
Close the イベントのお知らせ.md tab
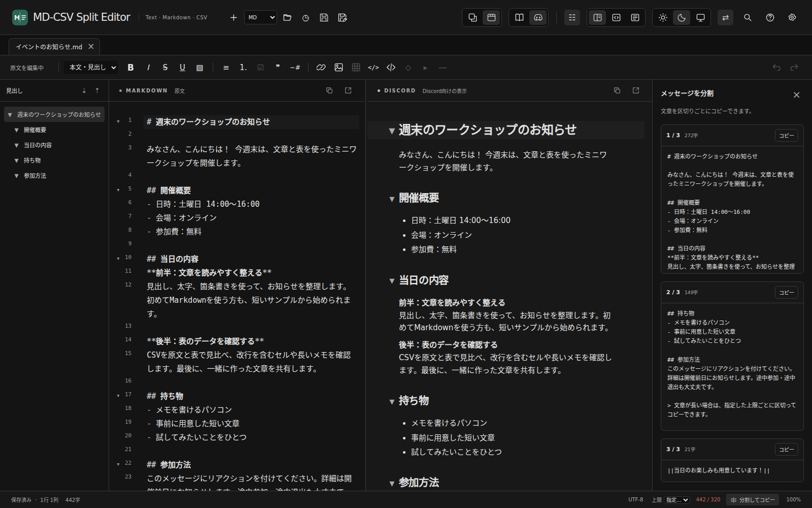point(91,47)
